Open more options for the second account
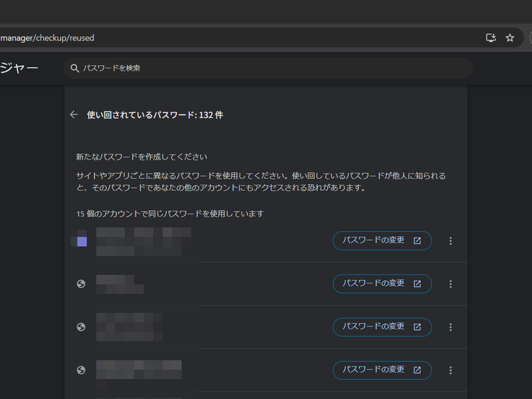The image size is (532, 399). tap(451, 283)
